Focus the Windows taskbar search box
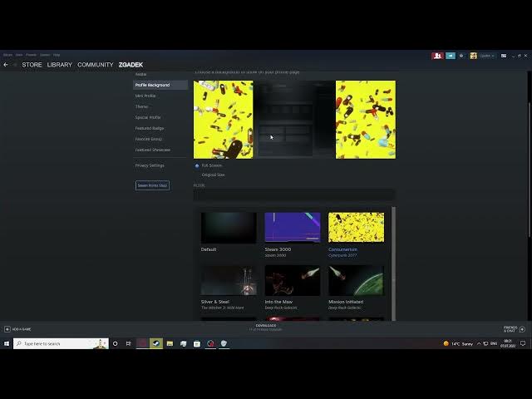The width and height of the screenshot is (532, 399). click(x=61, y=343)
